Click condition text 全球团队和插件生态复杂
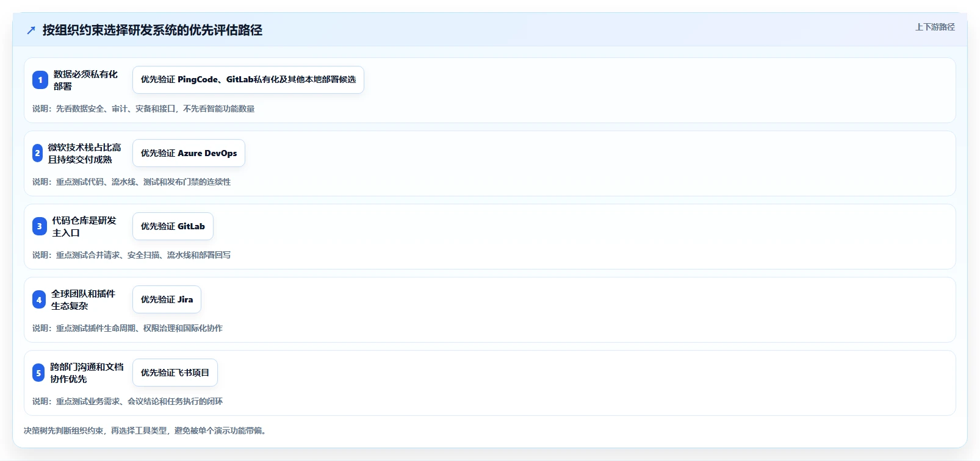 click(x=83, y=299)
